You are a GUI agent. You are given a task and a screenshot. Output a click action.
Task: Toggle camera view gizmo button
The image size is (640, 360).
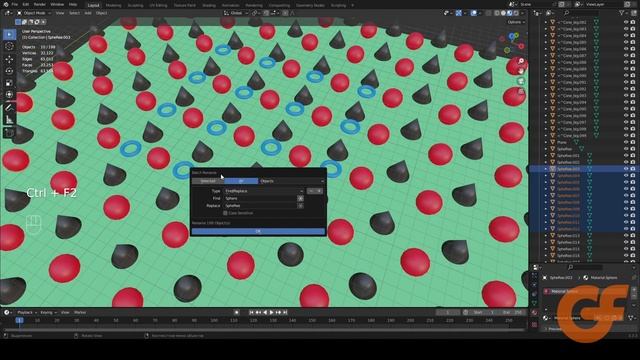[521, 81]
